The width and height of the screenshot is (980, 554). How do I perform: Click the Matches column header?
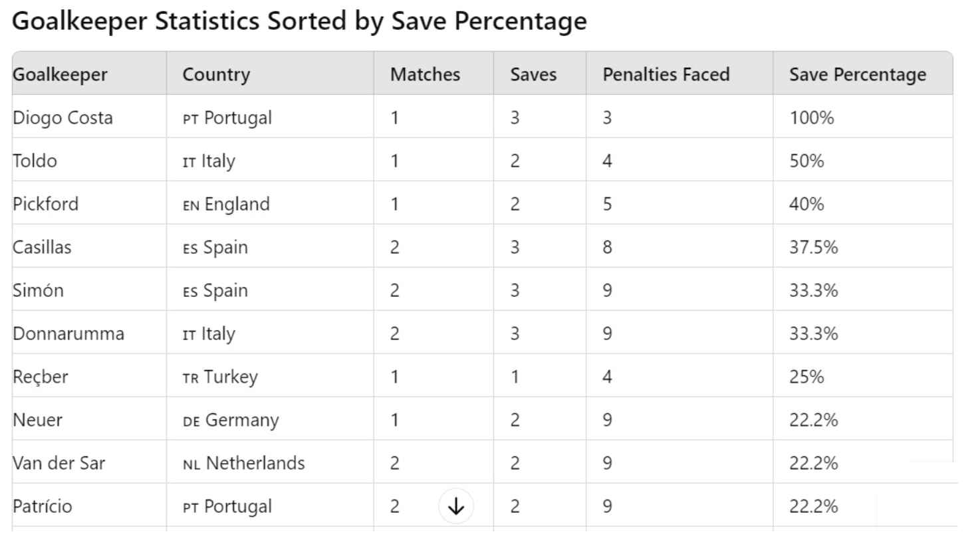coord(425,74)
